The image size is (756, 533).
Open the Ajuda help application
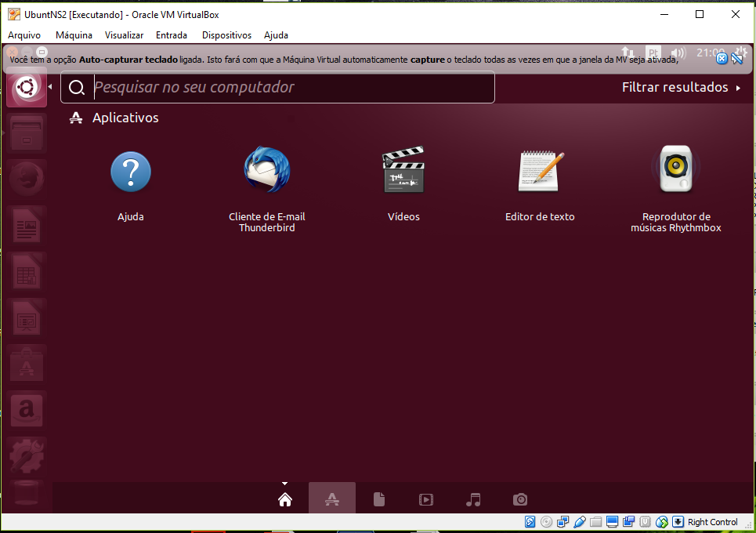coord(131,172)
